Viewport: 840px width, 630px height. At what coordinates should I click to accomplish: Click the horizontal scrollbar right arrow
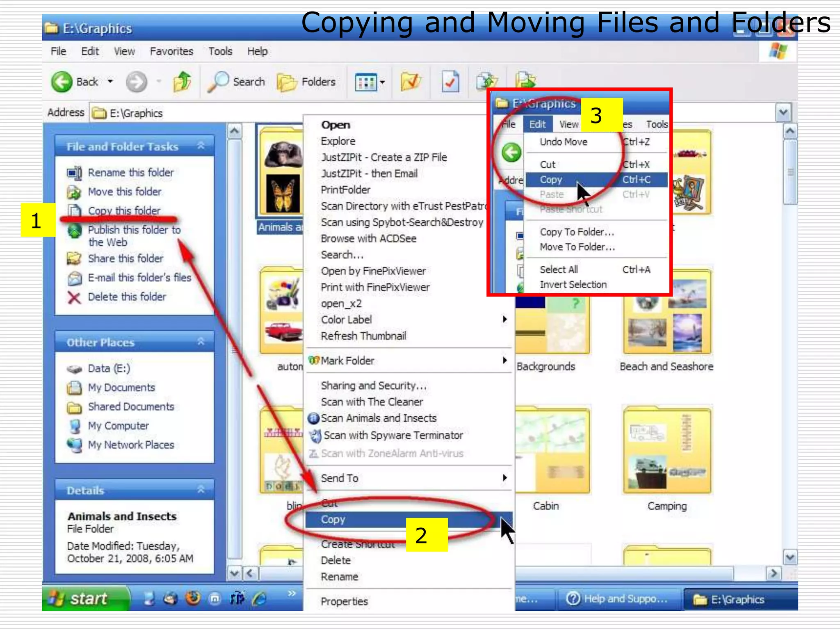point(774,573)
